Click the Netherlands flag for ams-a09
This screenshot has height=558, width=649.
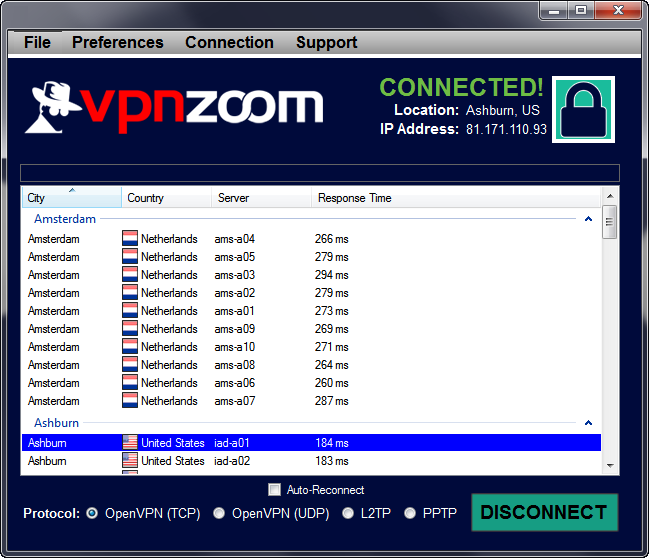pyautogui.click(x=130, y=329)
